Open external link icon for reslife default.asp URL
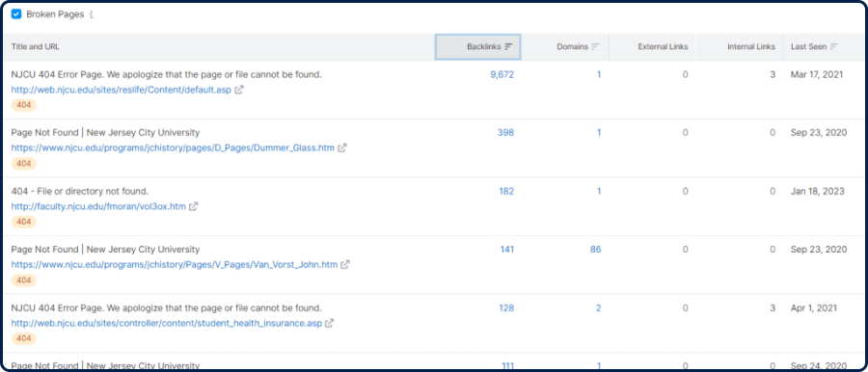This screenshot has height=372, width=868. click(x=238, y=90)
